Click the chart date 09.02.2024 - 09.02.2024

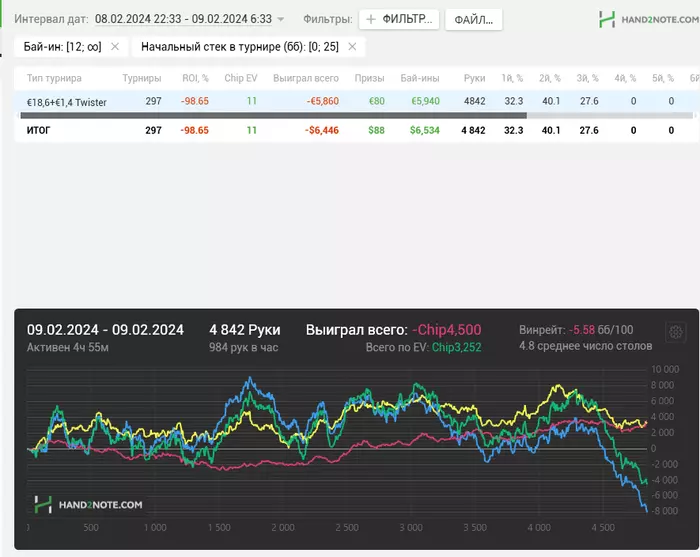(x=105, y=330)
